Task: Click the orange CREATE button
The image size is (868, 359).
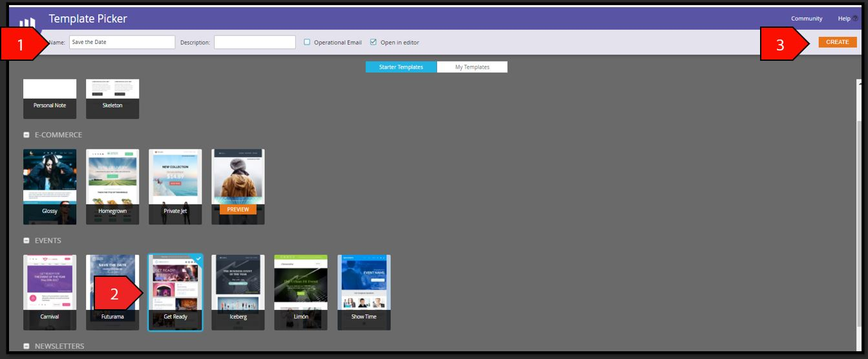Action: tap(838, 42)
